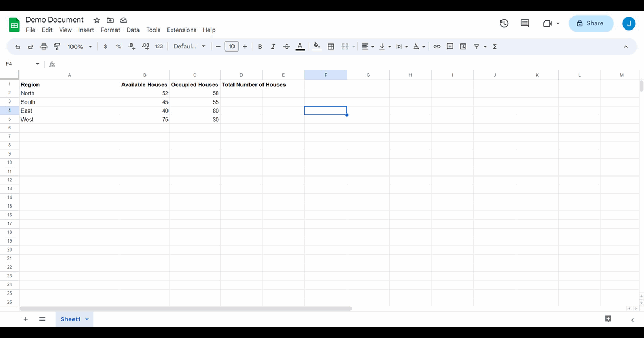Open the filter views dropdown arrow

485,47
